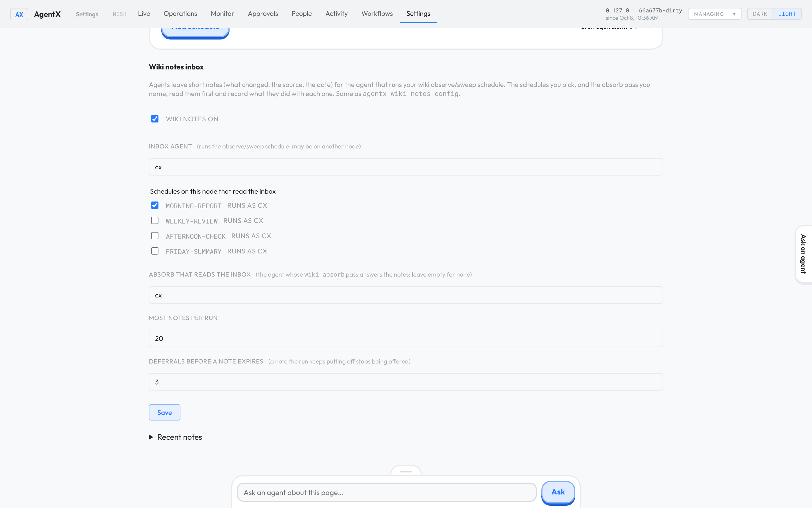Click the 'since Oct 8, 10:36 AM' text
Viewport: 812px width, 508px height.
(632, 18)
